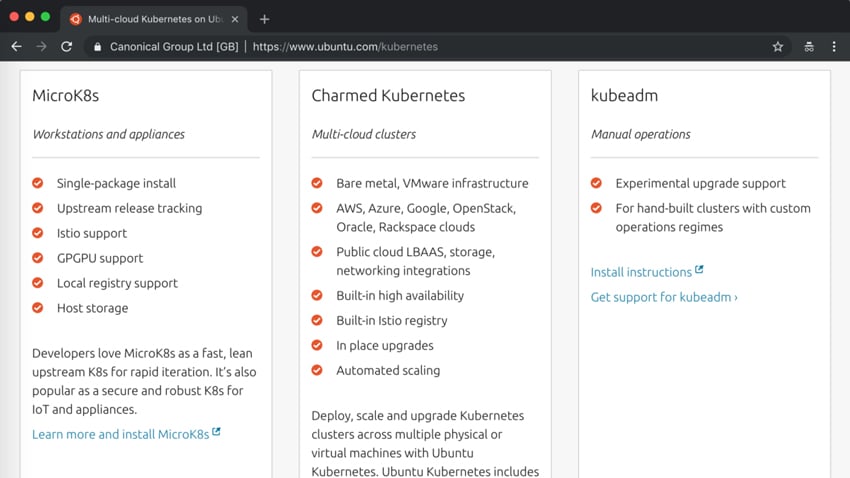Click the checkmark beside AWS, Azure, Google

(317, 208)
